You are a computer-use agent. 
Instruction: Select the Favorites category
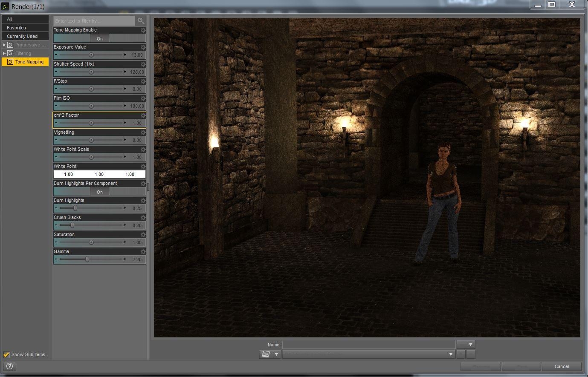[x=25, y=28]
